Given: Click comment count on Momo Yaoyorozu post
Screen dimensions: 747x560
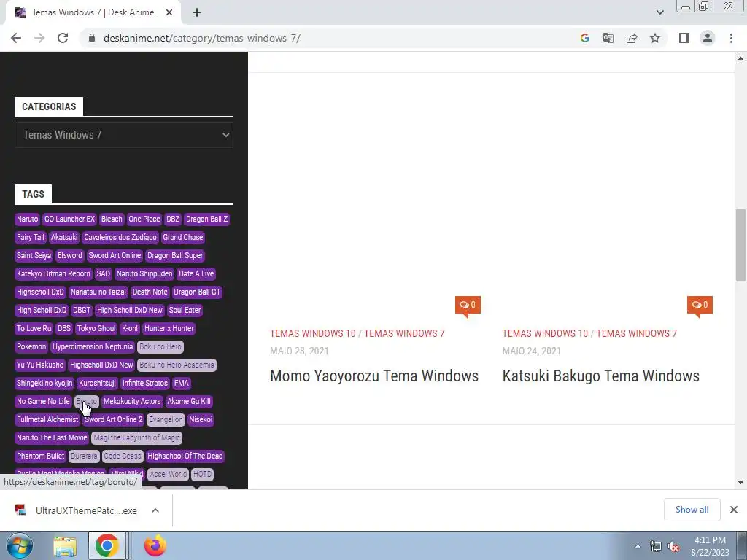Looking at the screenshot, I should click(468, 305).
